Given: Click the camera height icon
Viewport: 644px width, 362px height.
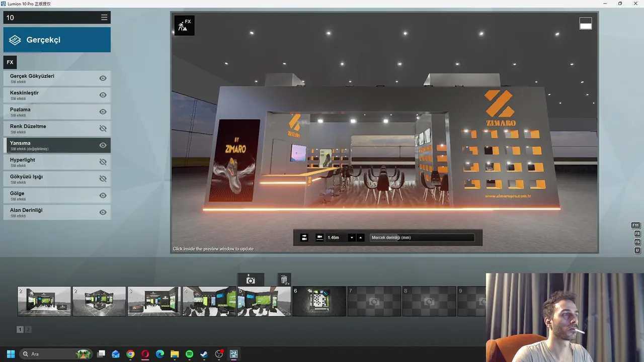Looking at the screenshot, I should coord(319,237).
